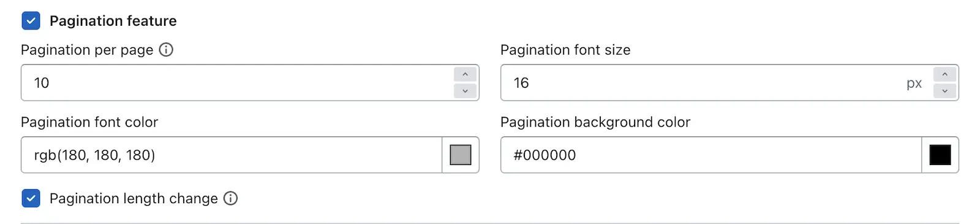This screenshot has width=980, height=224.
Task: Click the #000000 background color field
Action: click(711, 155)
